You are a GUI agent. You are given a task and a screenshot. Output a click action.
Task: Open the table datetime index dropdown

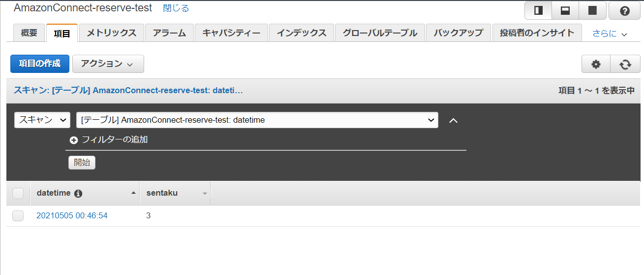point(257,120)
